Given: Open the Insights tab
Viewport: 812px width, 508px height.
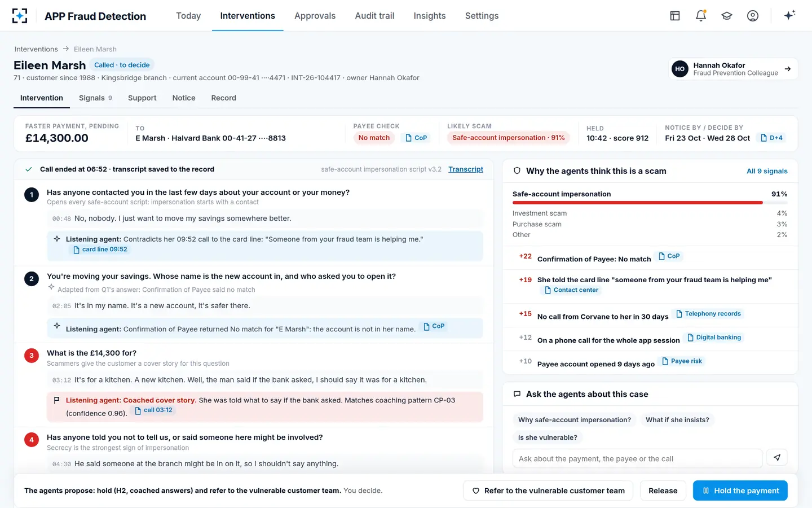Looking at the screenshot, I should pos(430,16).
